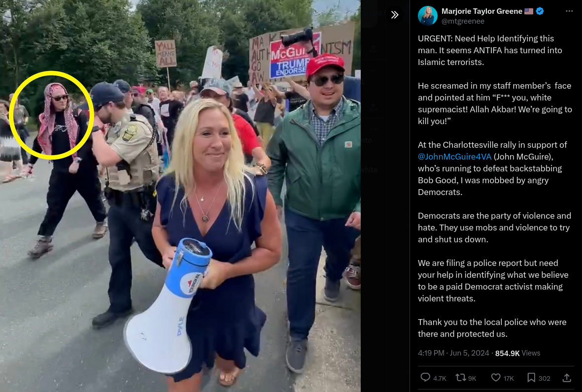Viewport: 582px width, 392px height.
Task: Click the reply speech-bubble icon
Action: point(425,378)
